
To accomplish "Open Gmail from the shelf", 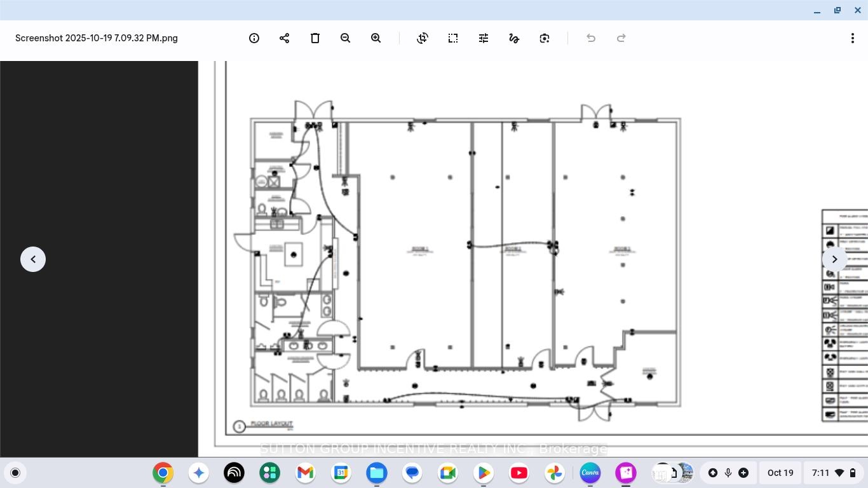I will [306, 473].
